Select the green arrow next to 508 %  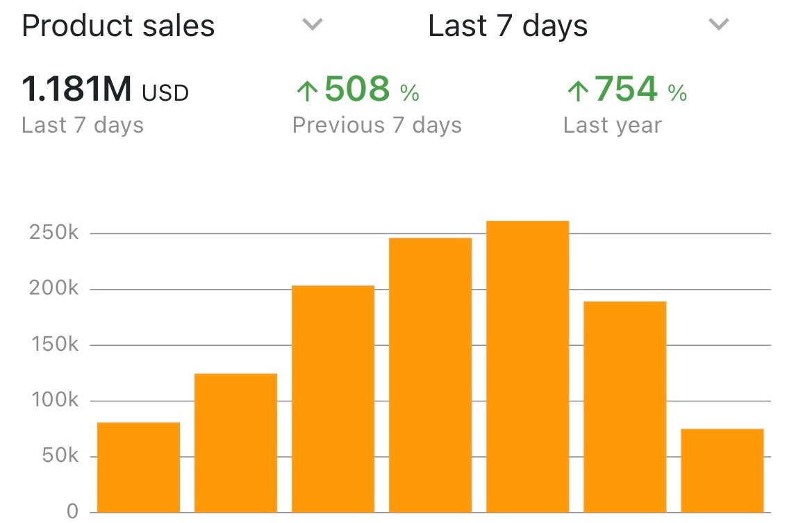(x=307, y=90)
